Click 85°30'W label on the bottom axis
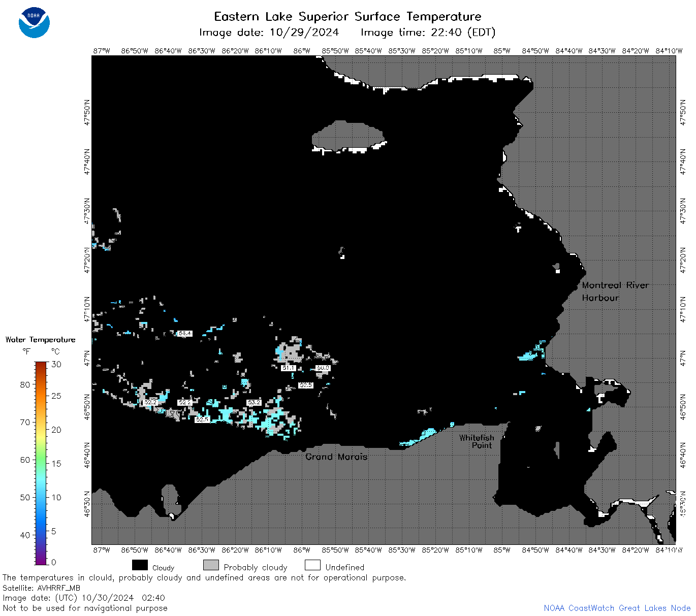This screenshot has height=616, width=696. [x=402, y=550]
